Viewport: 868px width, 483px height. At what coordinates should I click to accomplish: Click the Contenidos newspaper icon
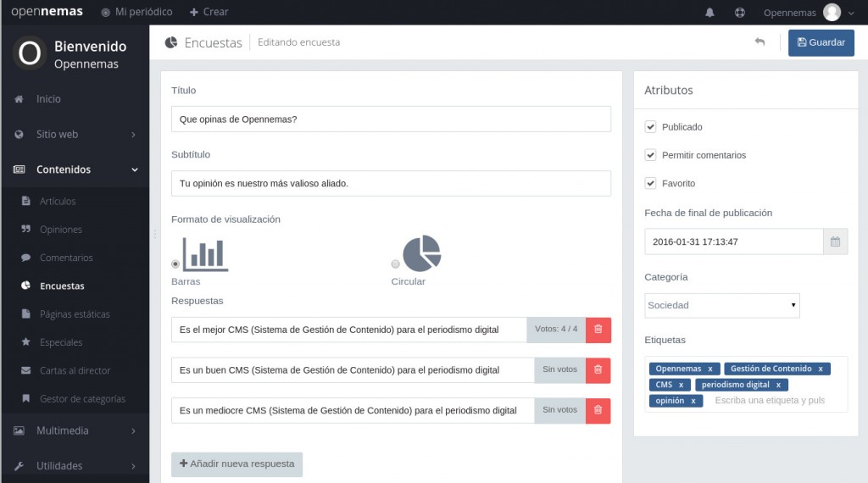click(x=19, y=169)
